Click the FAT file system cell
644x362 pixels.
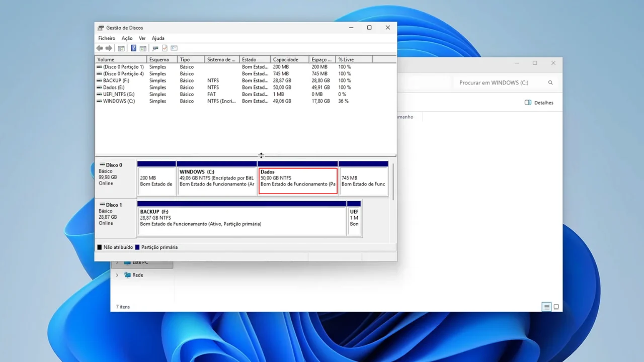coord(211,94)
